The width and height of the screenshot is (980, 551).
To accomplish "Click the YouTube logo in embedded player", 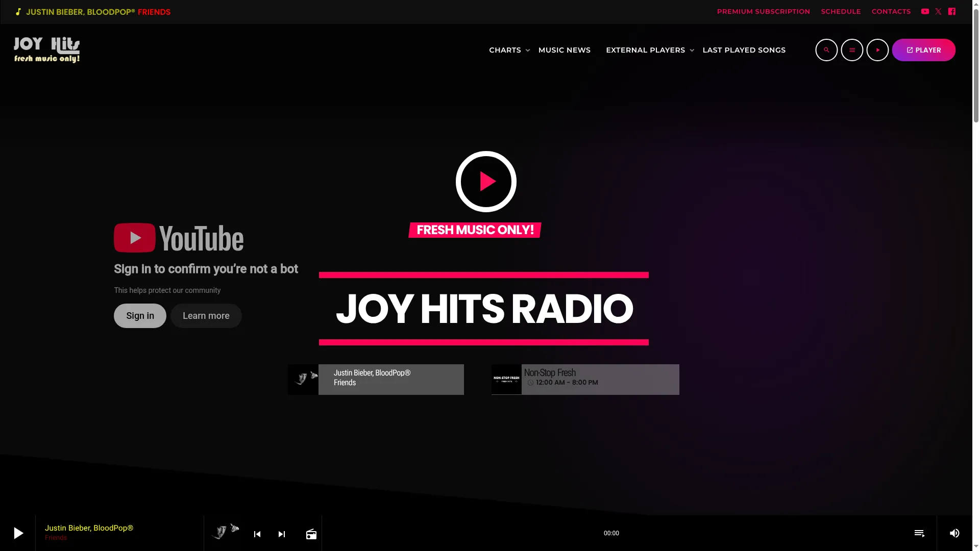I will pos(179,238).
